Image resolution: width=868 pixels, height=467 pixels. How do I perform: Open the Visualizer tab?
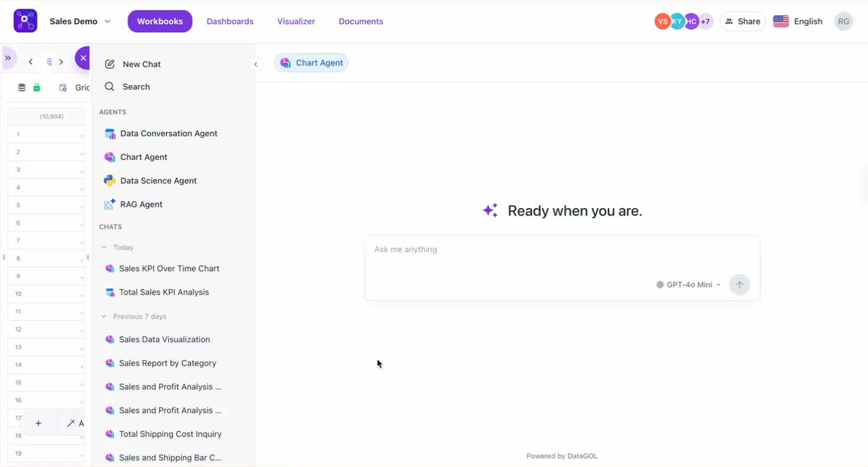pos(296,21)
